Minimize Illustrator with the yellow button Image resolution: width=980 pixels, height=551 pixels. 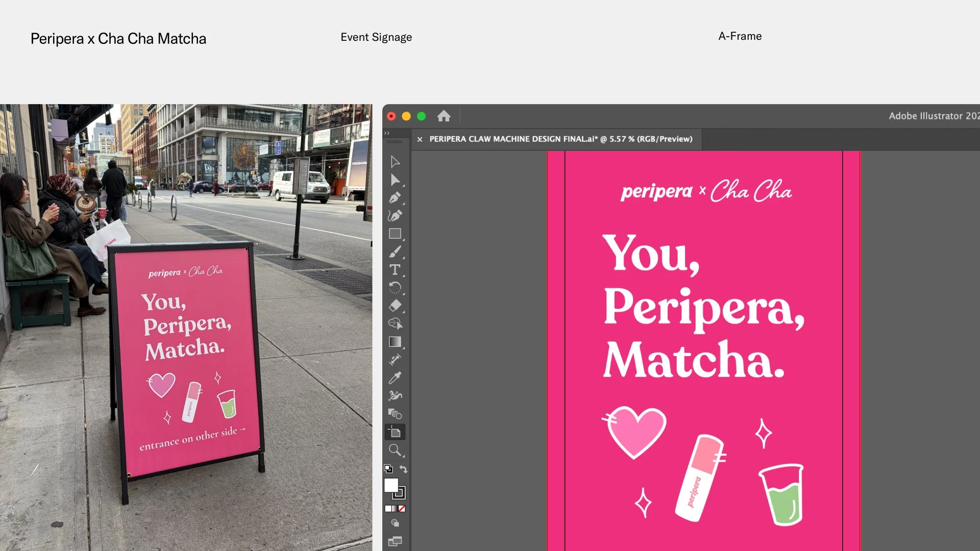pos(406,116)
